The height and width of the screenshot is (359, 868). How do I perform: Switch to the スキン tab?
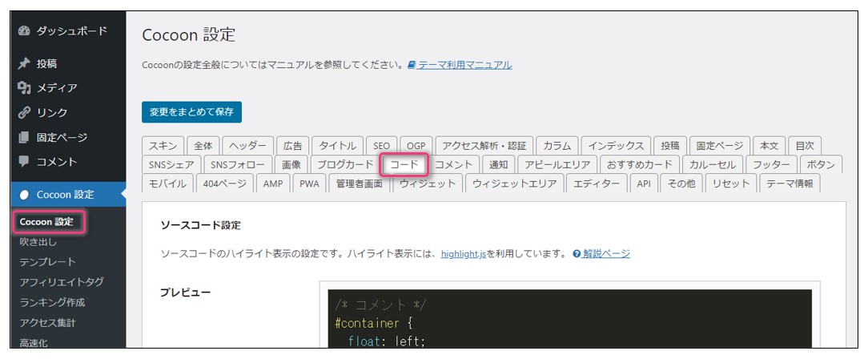click(163, 146)
